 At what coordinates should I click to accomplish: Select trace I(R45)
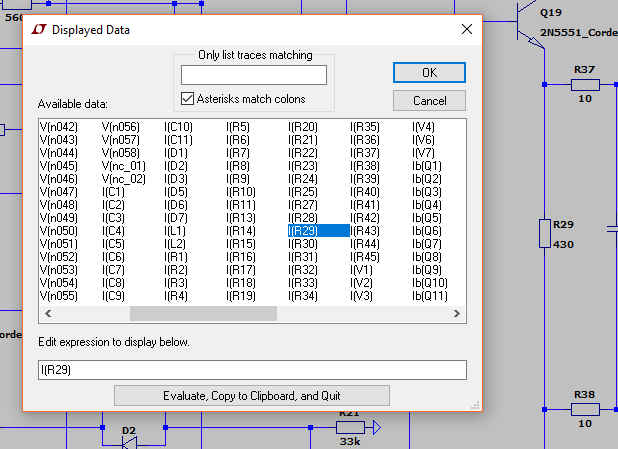pos(365,257)
